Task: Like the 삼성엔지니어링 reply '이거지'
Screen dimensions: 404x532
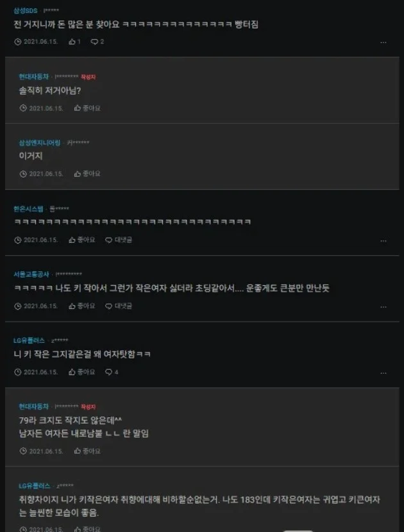Action: (87, 174)
